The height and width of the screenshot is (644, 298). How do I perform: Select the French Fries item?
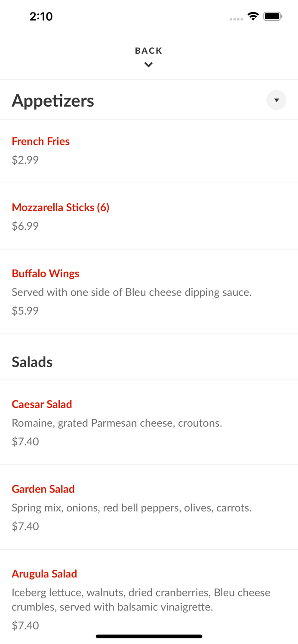[x=40, y=141]
